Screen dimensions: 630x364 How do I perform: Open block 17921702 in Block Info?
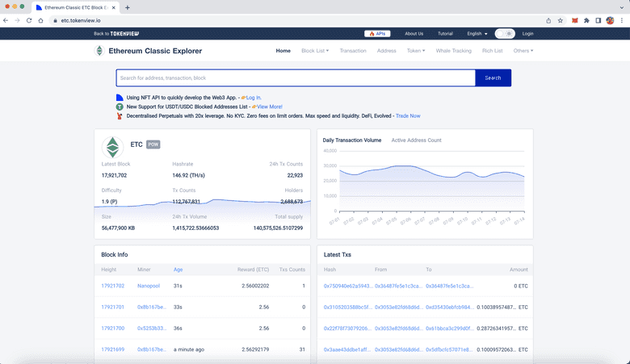pos(112,286)
